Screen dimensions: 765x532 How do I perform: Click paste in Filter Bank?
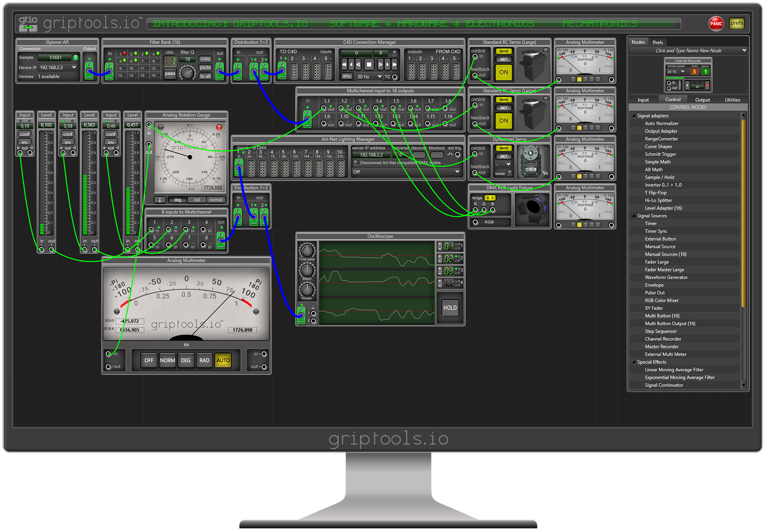coord(205,67)
